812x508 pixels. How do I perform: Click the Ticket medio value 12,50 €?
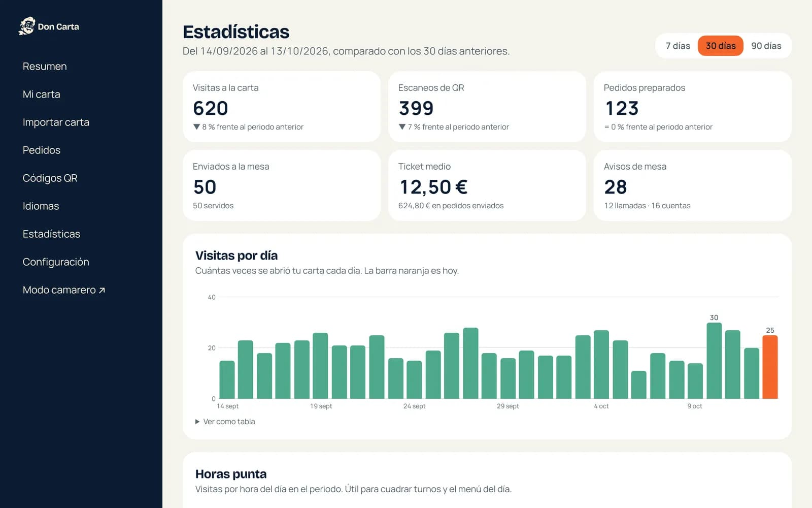coord(433,187)
